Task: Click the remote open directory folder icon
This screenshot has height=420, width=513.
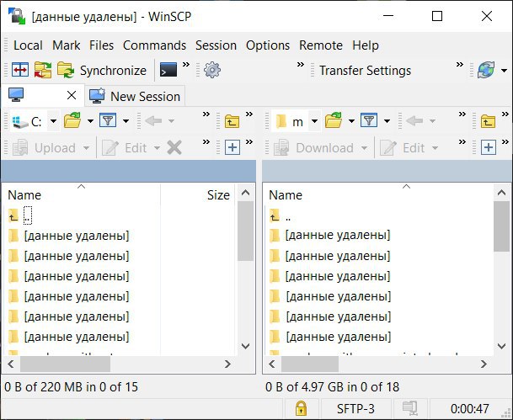Action: [334, 120]
